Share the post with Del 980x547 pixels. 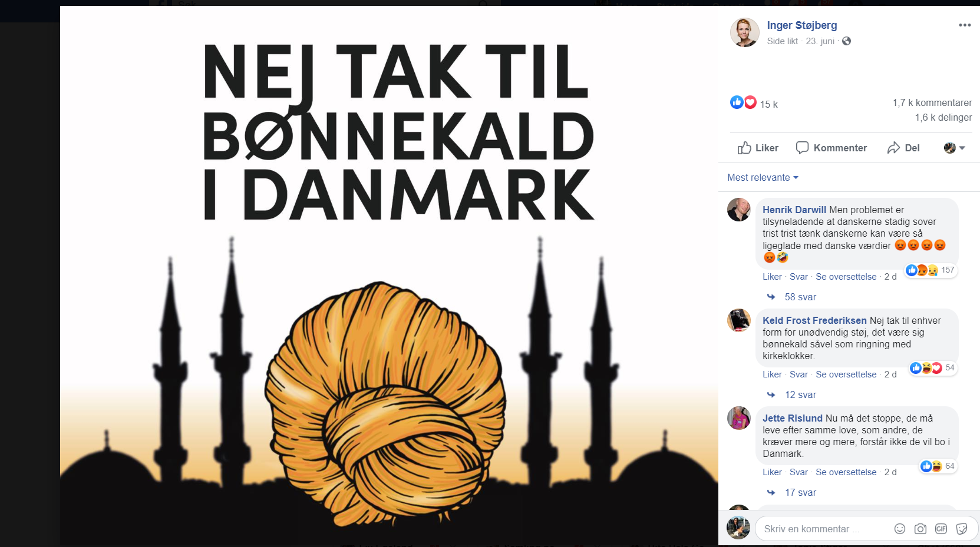tap(903, 148)
